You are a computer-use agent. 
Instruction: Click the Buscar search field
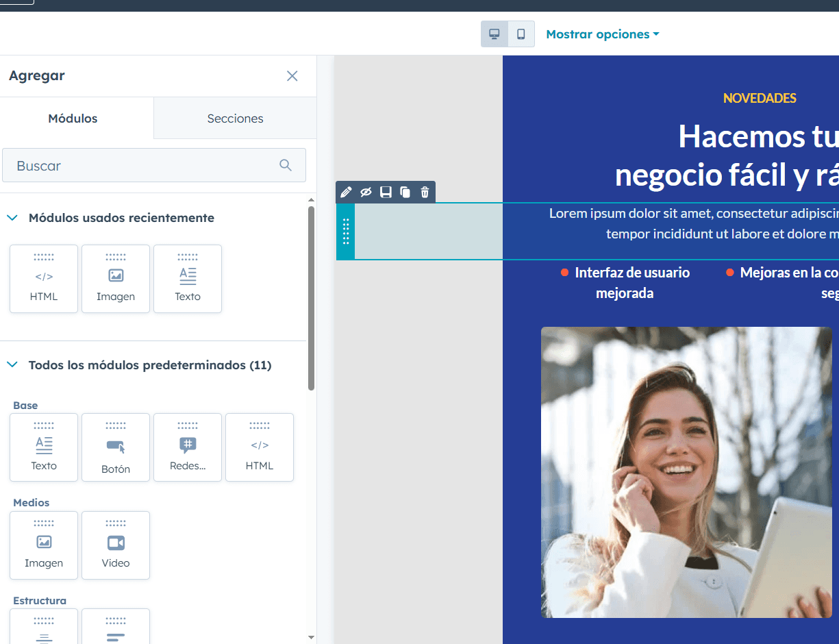coord(154,166)
